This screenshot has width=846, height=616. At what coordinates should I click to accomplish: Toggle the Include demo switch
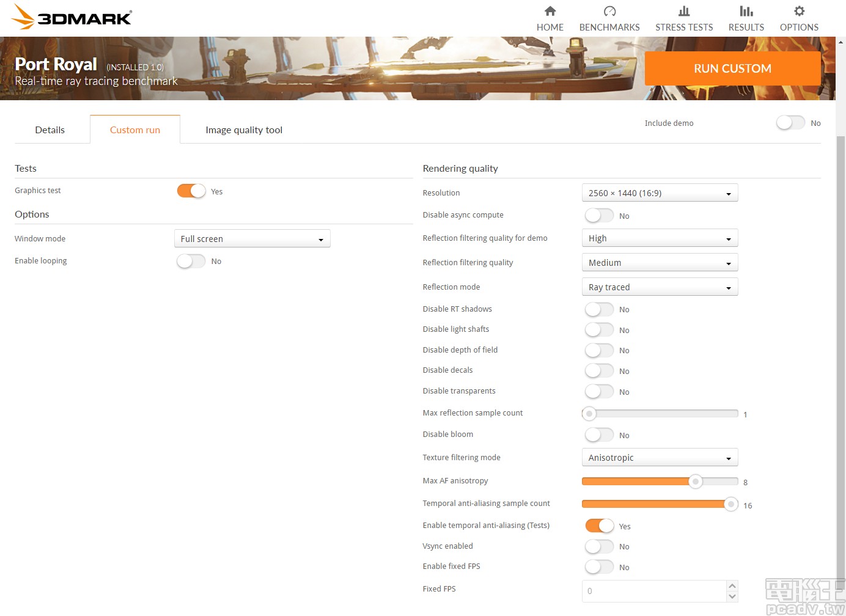click(790, 123)
